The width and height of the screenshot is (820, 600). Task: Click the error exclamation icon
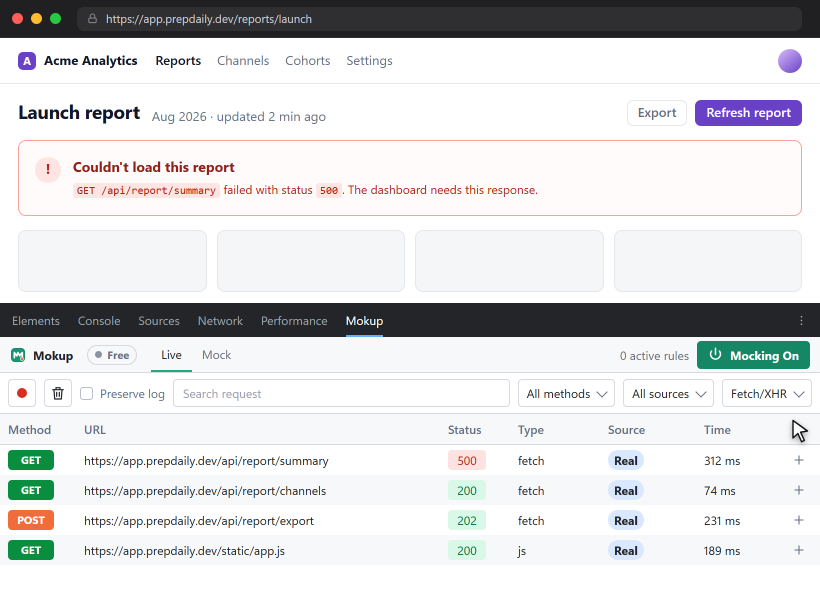tap(48, 169)
